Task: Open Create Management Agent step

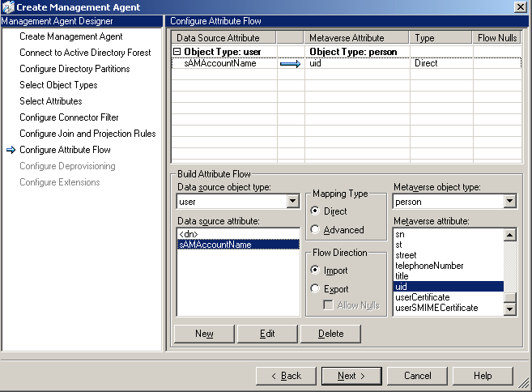Action: coord(71,36)
